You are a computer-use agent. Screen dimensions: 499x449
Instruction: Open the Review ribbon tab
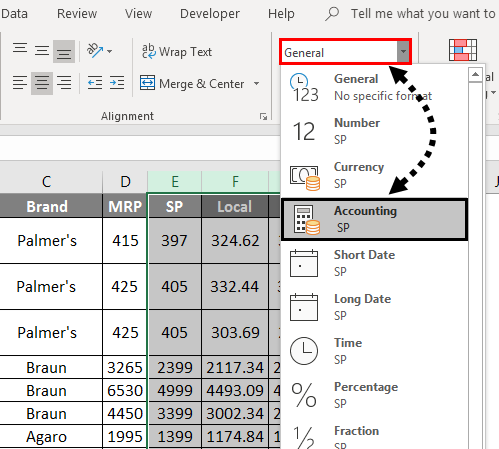tap(77, 14)
